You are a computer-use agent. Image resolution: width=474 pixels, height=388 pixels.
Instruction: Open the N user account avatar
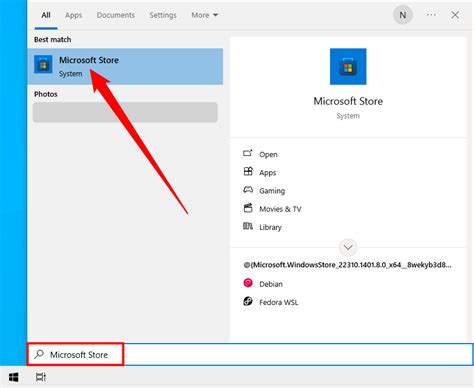[403, 15]
